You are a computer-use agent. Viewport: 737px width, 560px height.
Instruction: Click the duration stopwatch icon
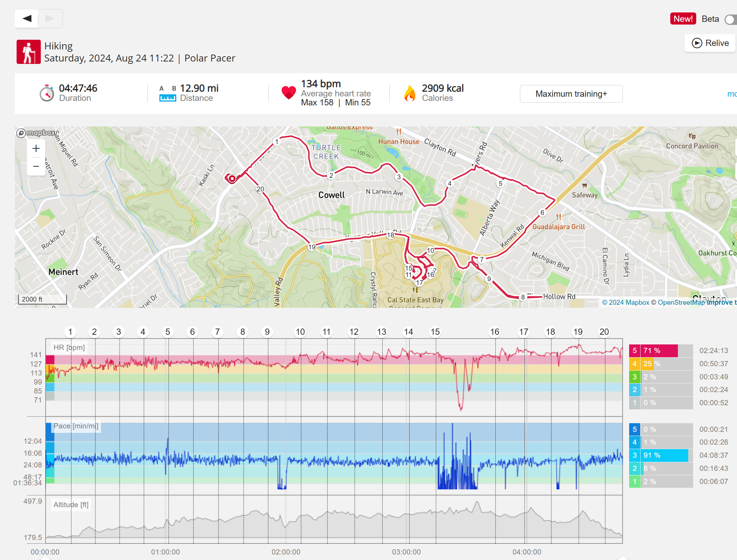pos(47,93)
